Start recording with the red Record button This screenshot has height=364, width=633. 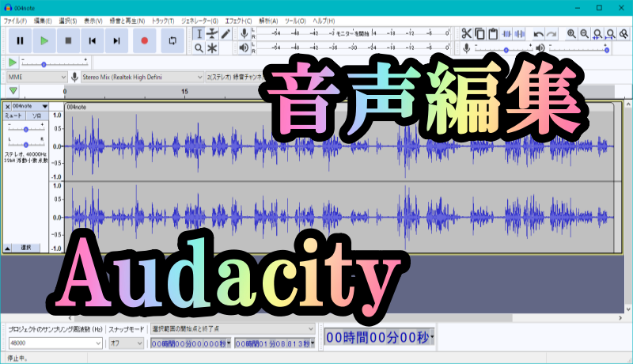[145, 40]
